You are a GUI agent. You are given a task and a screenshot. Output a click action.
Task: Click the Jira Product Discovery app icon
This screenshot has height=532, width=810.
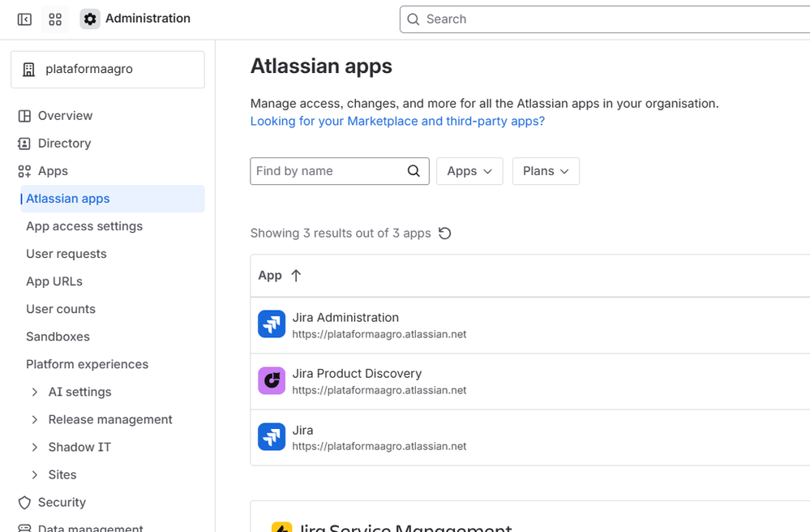pos(272,380)
